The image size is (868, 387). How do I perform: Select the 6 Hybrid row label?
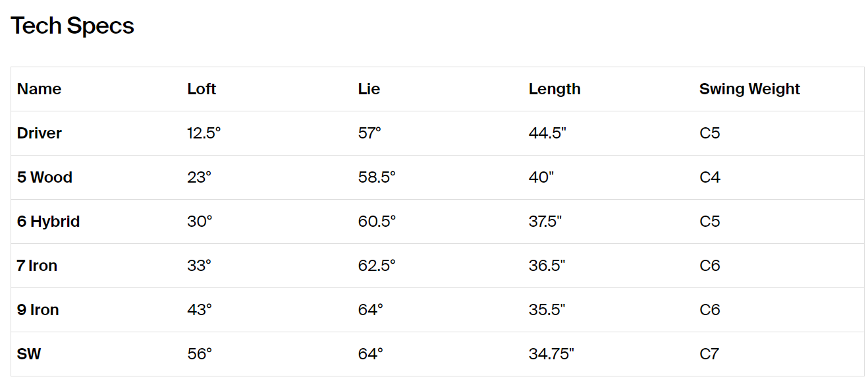(x=48, y=222)
